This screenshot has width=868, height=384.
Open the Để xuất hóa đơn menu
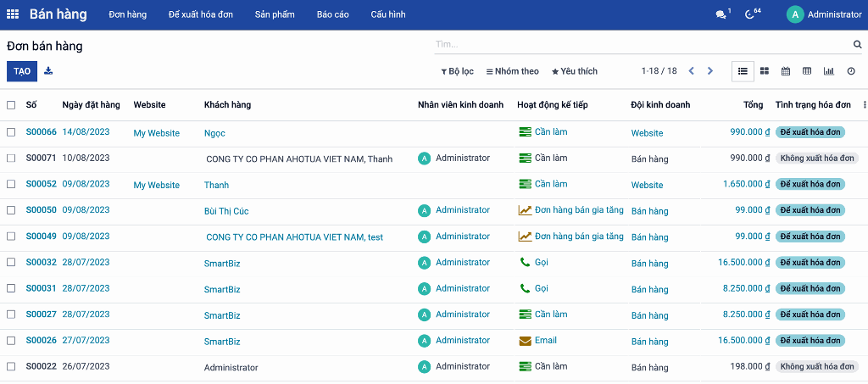pyautogui.click(x=201, y=15)
